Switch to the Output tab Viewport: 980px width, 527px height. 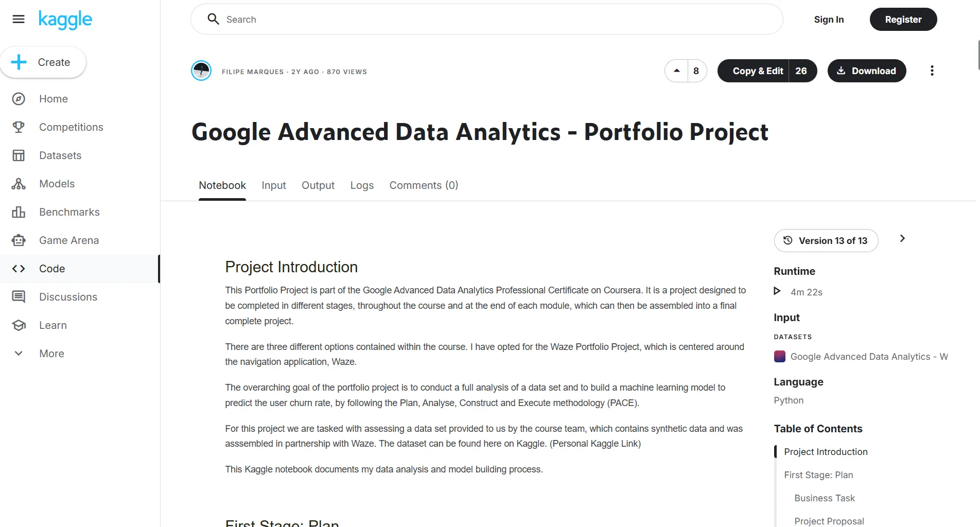tap(318, 185)
